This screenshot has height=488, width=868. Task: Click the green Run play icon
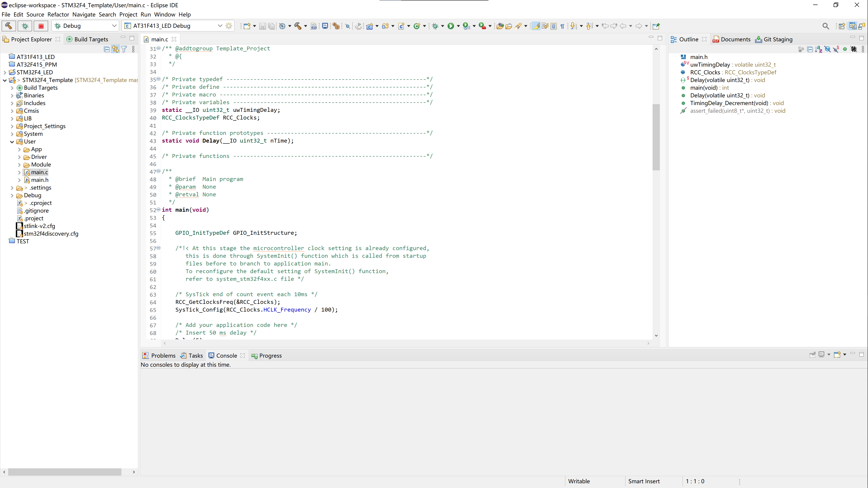point(451,26)
